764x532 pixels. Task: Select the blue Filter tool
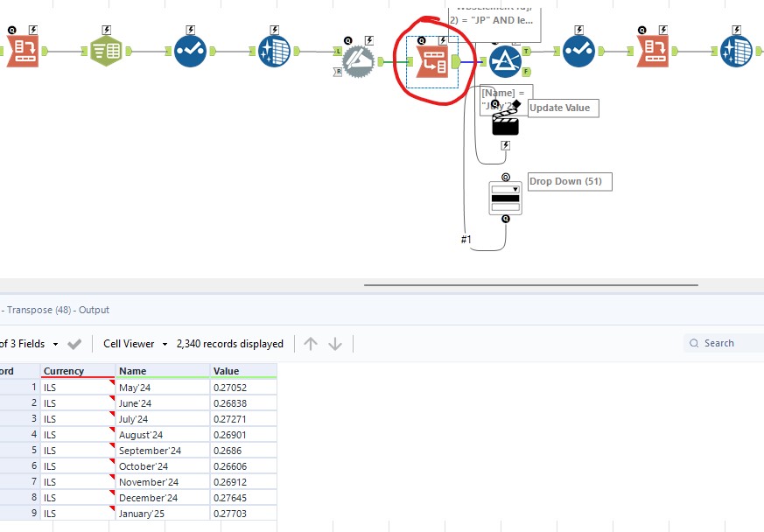(505, 62)
